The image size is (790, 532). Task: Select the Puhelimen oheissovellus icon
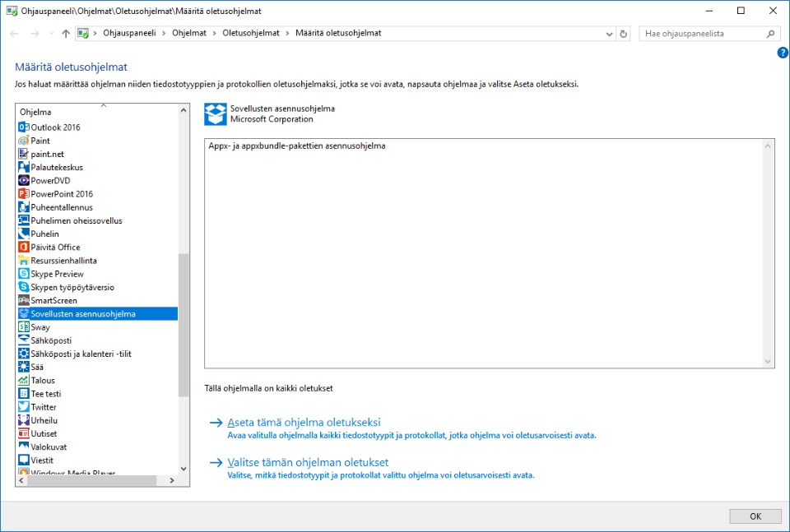(x=23, y=220)
